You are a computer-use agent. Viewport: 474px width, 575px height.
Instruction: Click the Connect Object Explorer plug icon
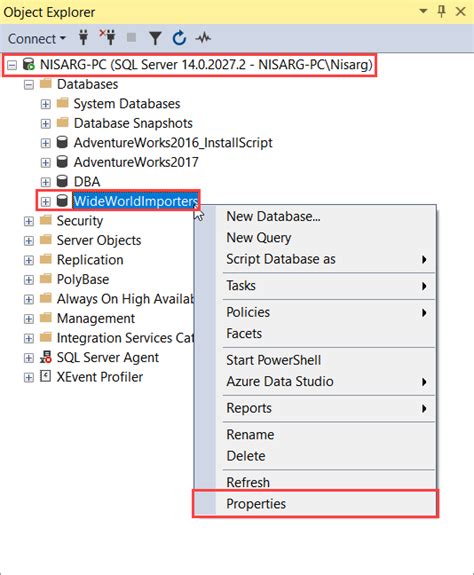(x=84, y=38)
